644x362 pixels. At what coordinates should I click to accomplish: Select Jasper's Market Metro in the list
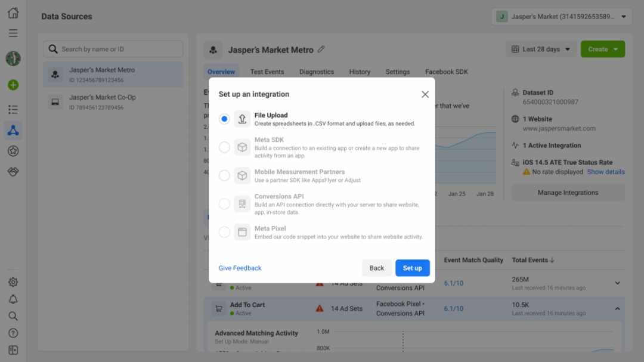113,75
